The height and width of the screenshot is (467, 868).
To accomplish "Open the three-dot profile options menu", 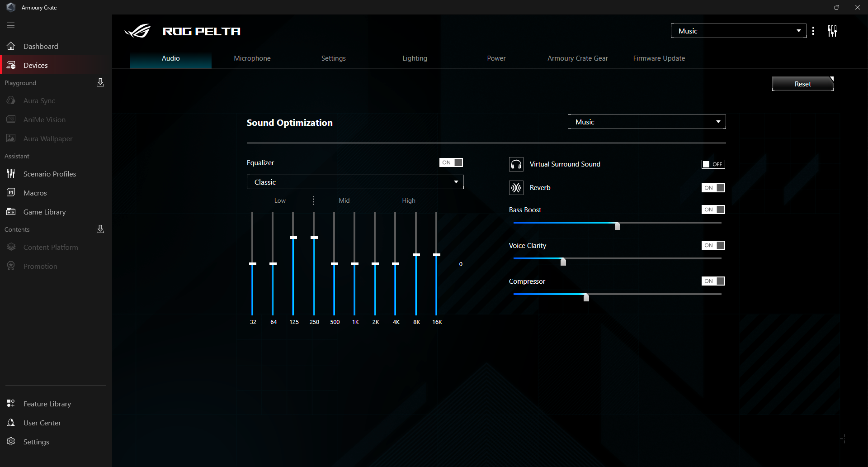I will (813, 31).
